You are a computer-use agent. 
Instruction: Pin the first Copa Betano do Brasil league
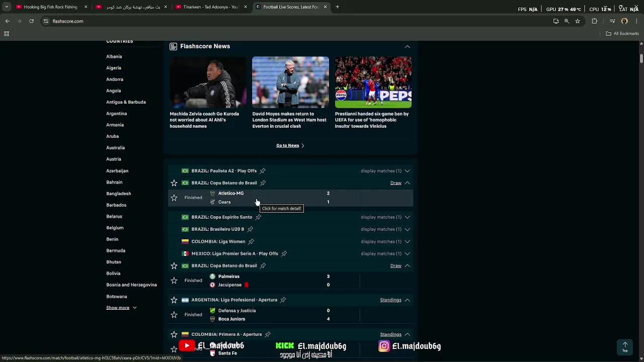[263, 183]
